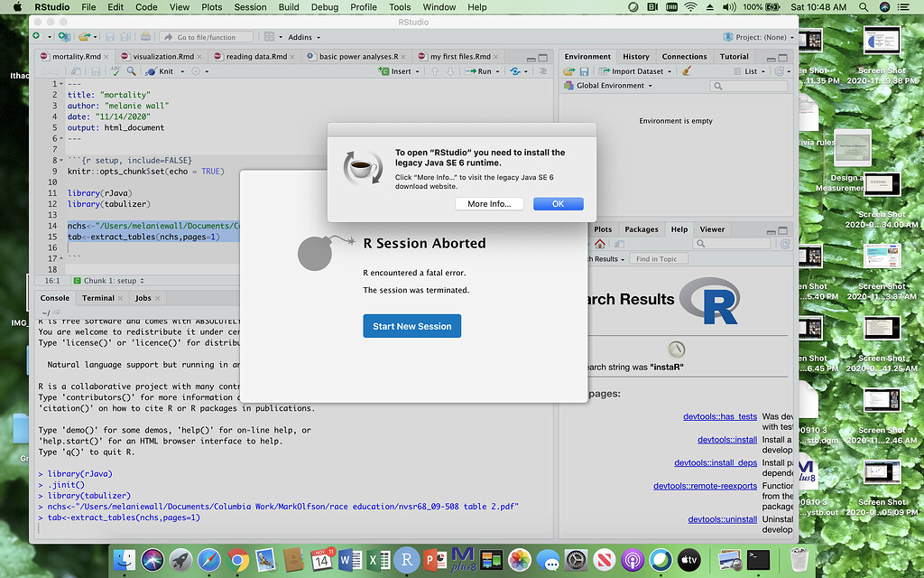Click the More Info... button
Viewport: 924px width, 578px height.
click(489, 203)
